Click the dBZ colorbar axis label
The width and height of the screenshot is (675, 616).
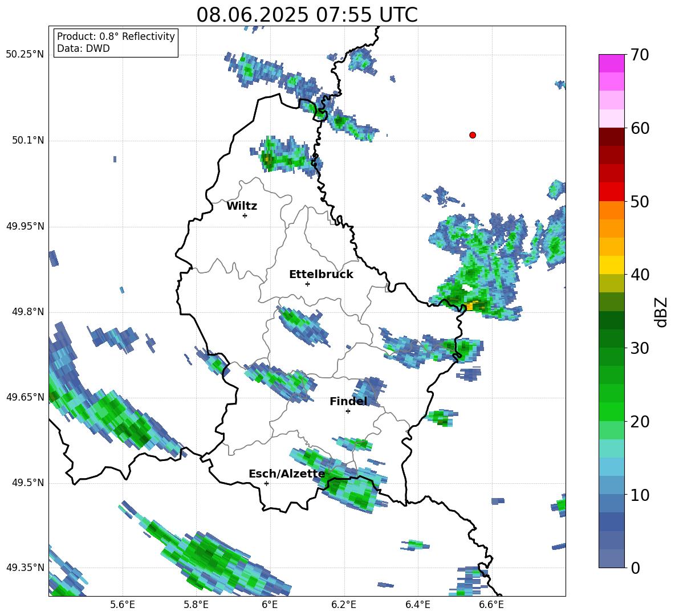662,312
